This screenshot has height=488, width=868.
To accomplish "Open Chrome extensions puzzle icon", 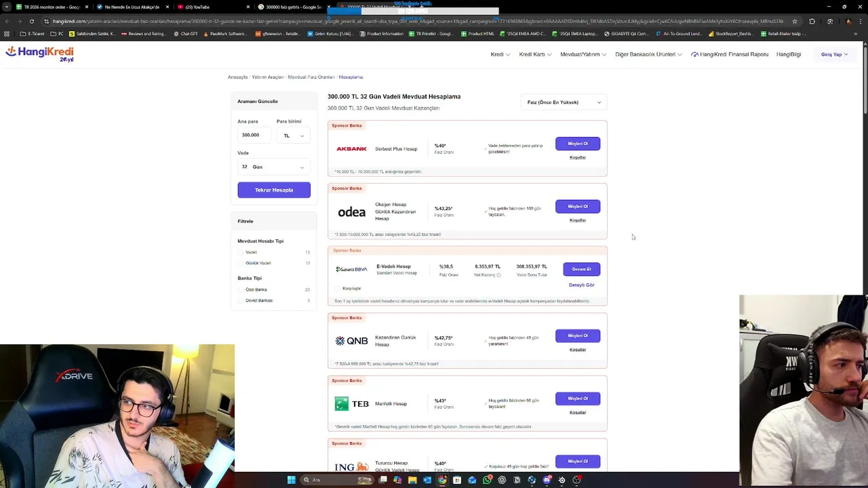I will click(812, 21).
